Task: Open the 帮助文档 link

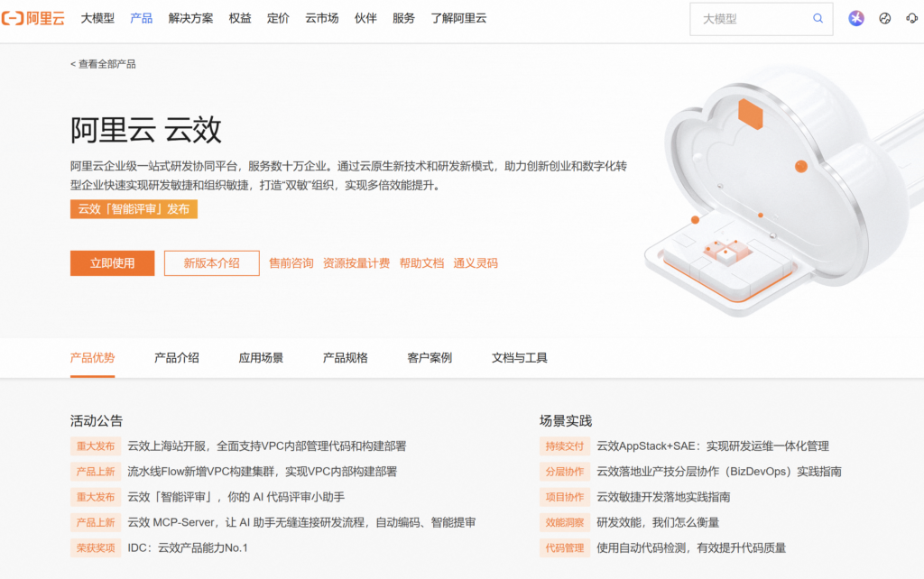Action: point(421,263)
